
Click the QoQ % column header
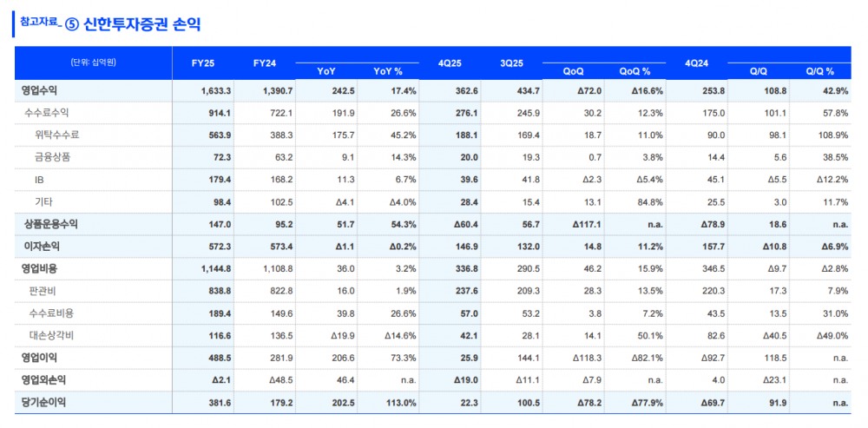pos(635,71)
